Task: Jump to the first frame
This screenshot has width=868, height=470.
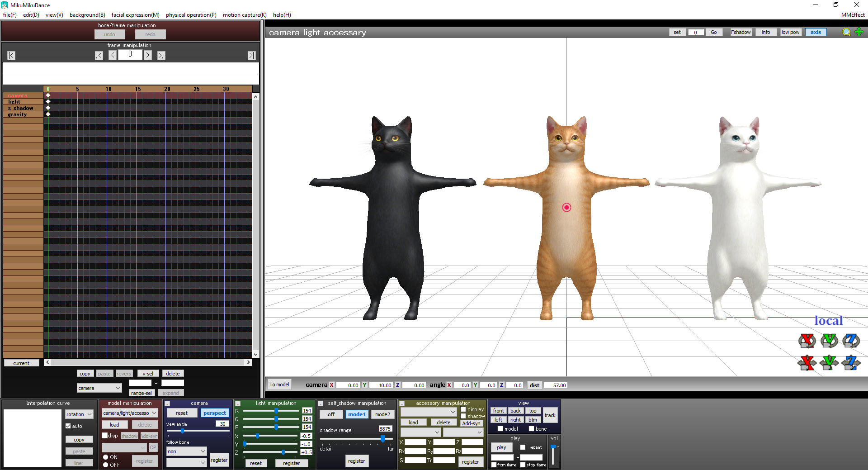Action: [11, 56]
